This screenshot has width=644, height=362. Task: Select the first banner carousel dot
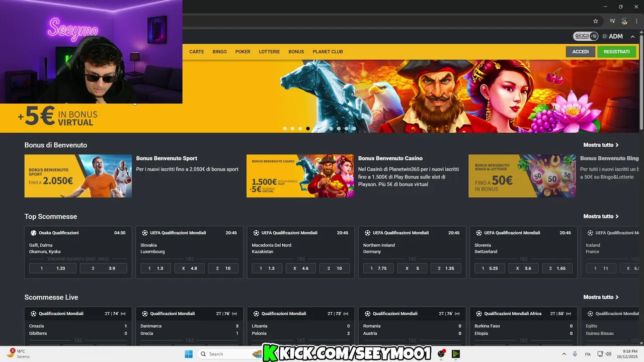point(285,129)
